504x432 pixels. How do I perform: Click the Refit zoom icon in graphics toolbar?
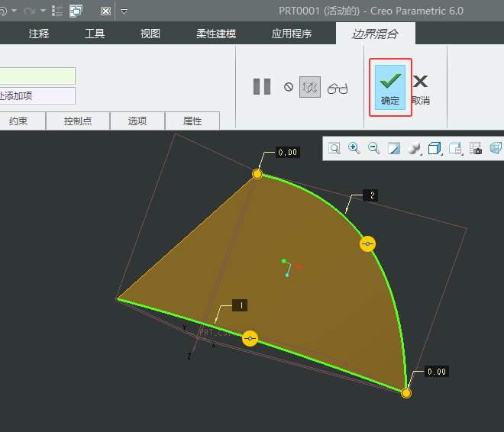pos(334,148)
